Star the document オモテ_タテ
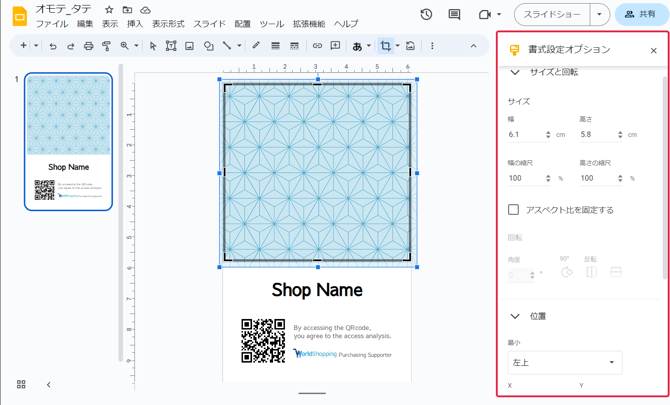This screenshot has height=405, width=670. coord(109,9)
